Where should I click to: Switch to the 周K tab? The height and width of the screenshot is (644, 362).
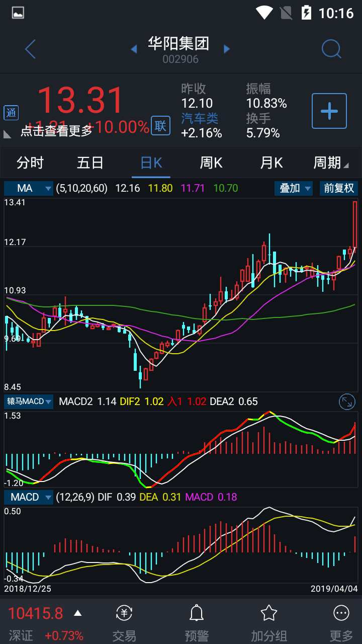point(211,163)
